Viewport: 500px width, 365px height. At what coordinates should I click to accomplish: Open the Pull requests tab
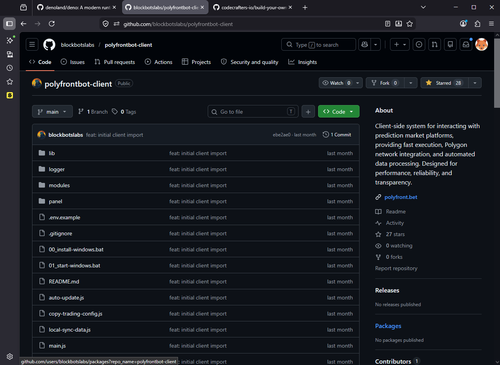(115, 62)
